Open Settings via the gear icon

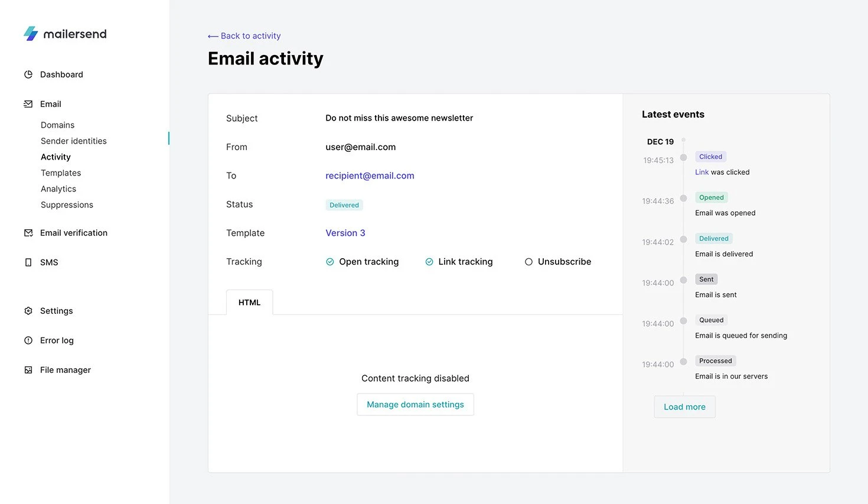[28, 311]
